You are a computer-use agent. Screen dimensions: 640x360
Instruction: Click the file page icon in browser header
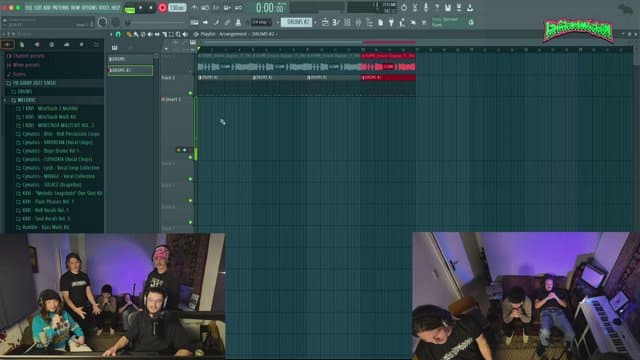(x=22, y=44)
